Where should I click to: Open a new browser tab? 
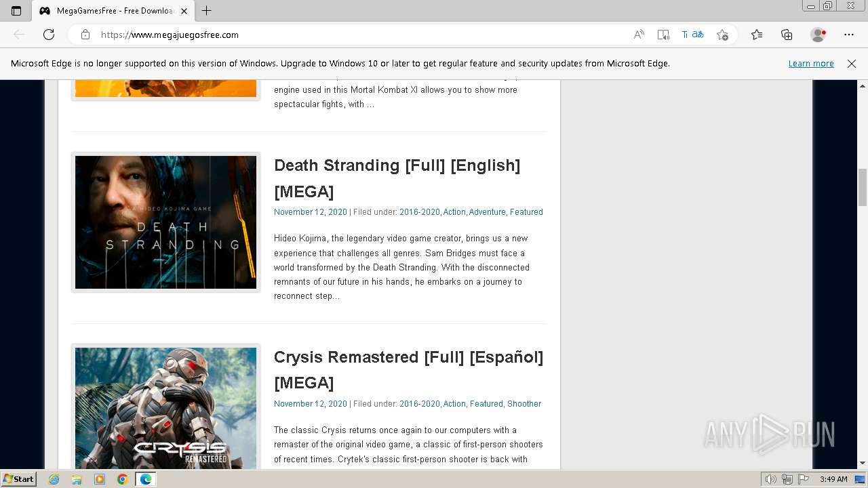point(207,11)
